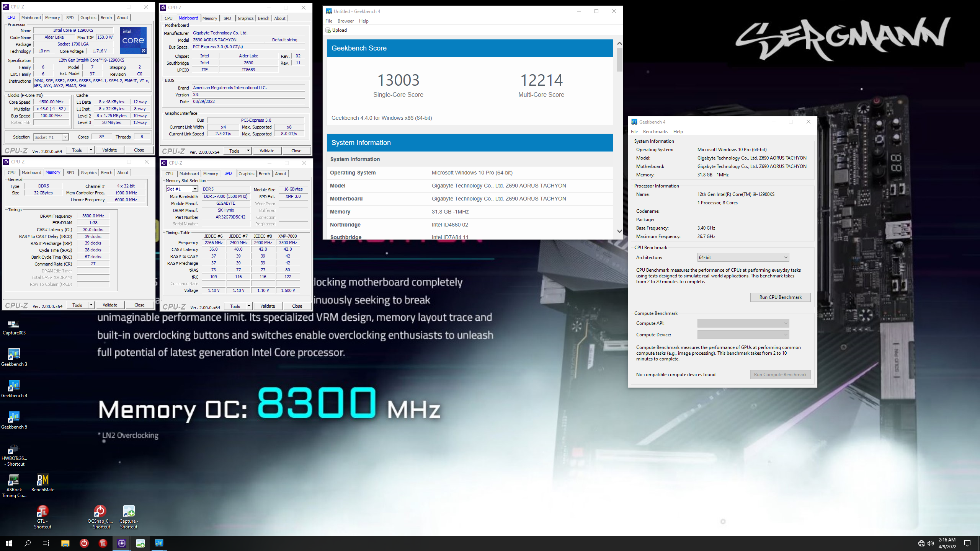Viewport: 980px width, 551px height.
Task: Click Run CPU Benchmark button
Action: (780, 297)
